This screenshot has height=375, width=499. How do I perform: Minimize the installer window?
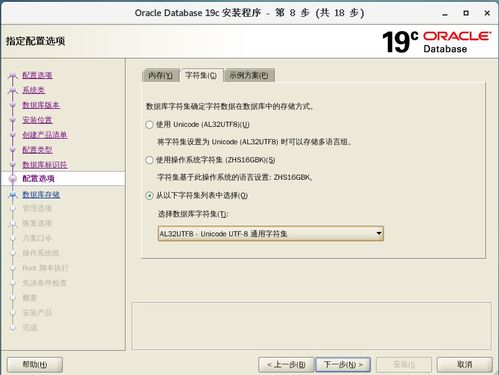point(445,14)
